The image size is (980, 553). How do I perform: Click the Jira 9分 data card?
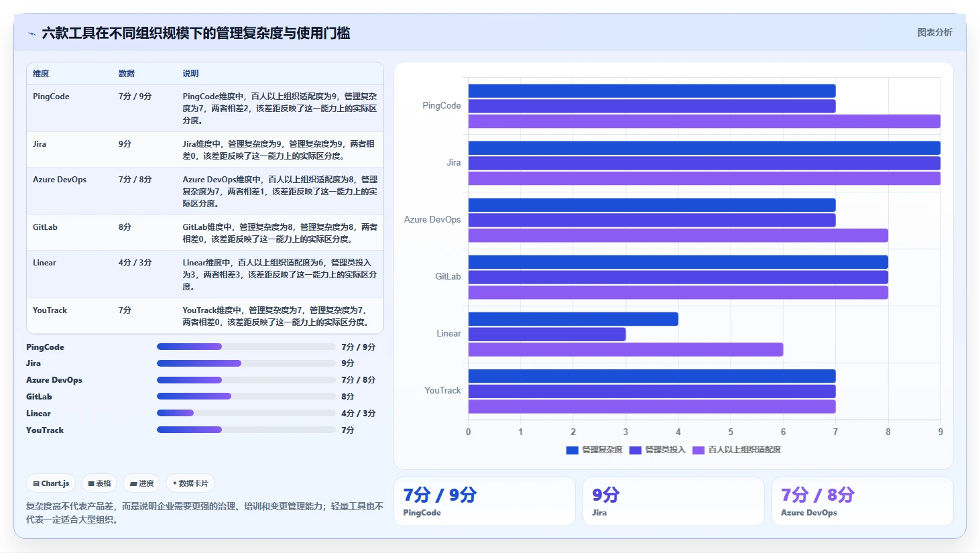click(x=674, y=501)
